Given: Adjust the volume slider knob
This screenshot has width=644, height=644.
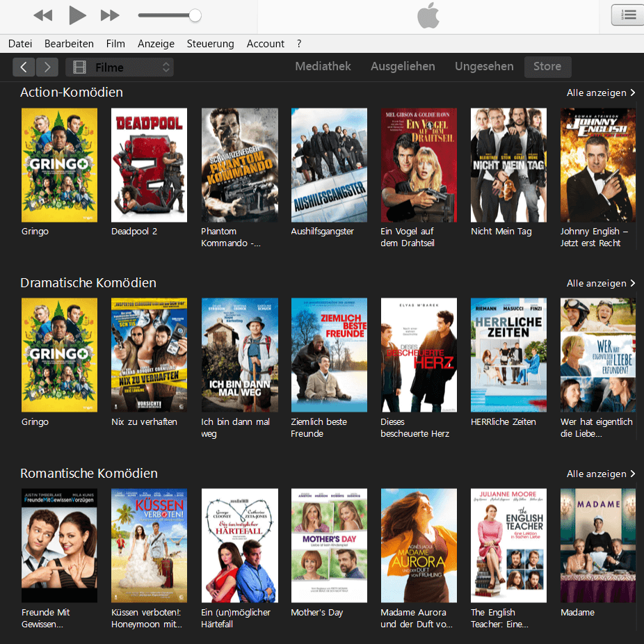Looking at the screenshot, I should coord(195,15).
